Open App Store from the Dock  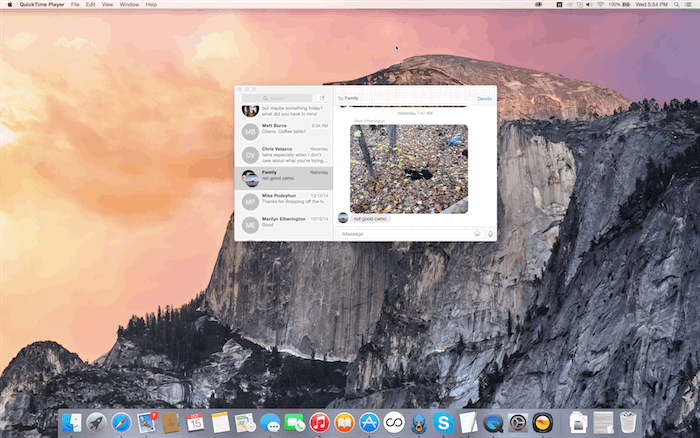[369, 422]
